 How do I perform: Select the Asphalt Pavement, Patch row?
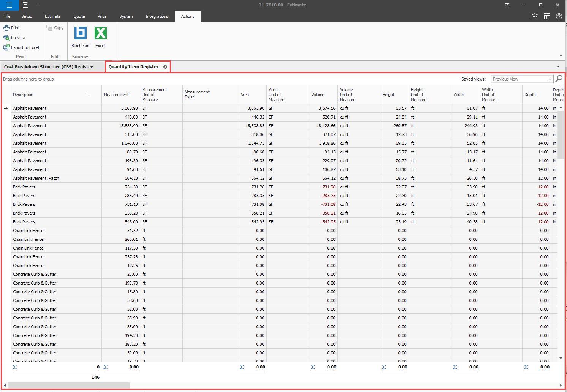(x=36, y=178)
